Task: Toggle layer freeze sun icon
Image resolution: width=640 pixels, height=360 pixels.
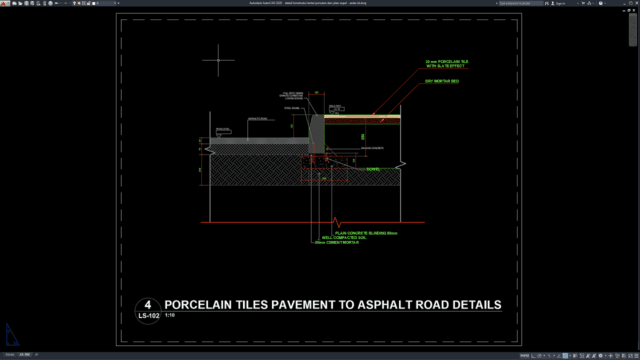Action: click(79, 3)
